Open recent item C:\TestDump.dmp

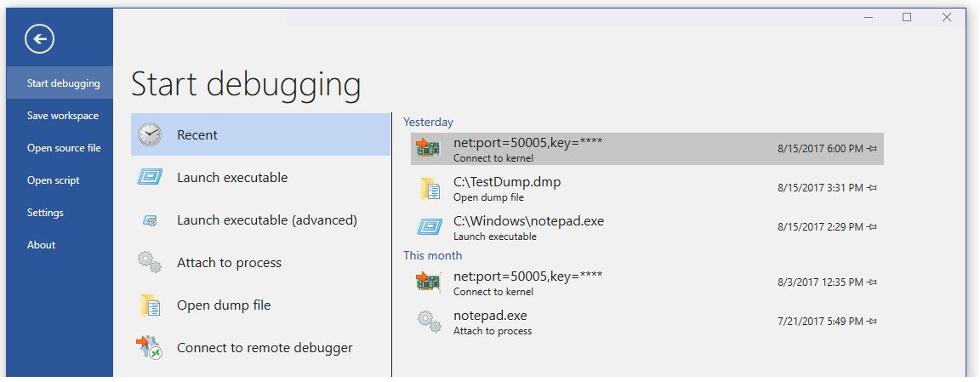[647, 188]
